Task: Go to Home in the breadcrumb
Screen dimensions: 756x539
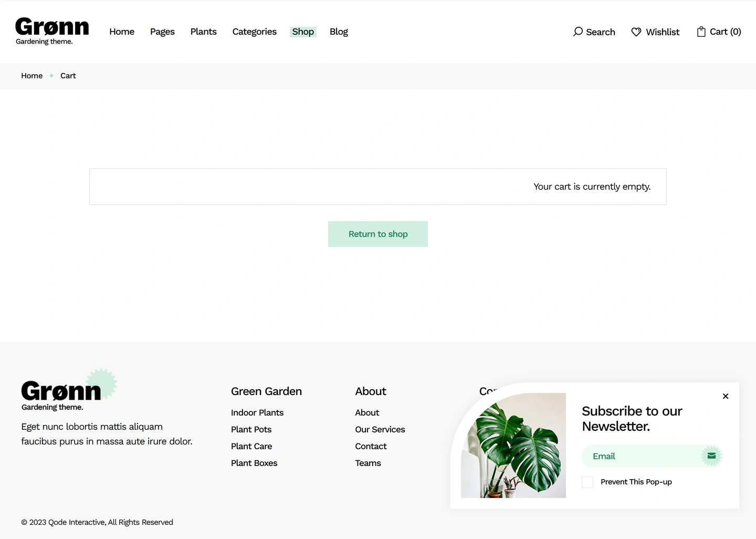Action: (x=32, y=76)
